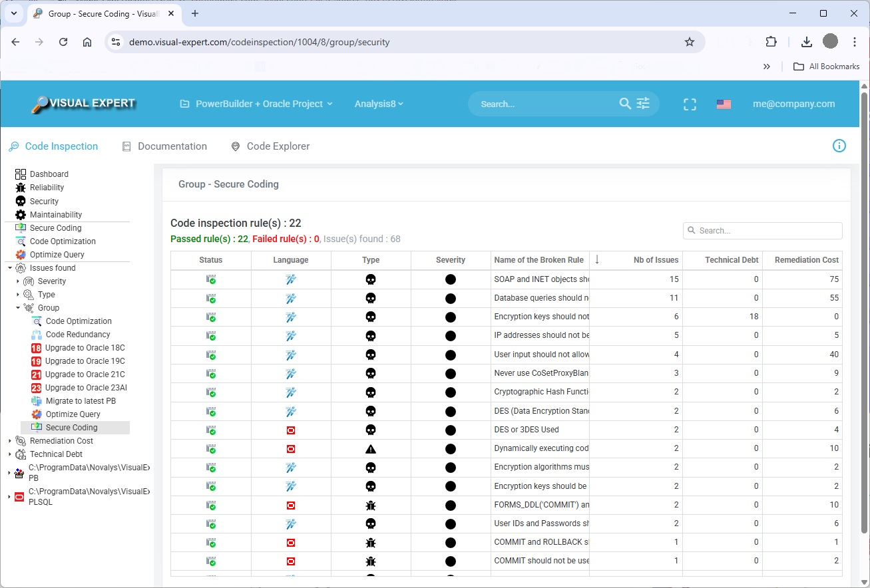Image resolution: width=870 pixels, height=588 pixels.
Task: Click the Reliability bug icon in sidebar
Action: point(21,188)
